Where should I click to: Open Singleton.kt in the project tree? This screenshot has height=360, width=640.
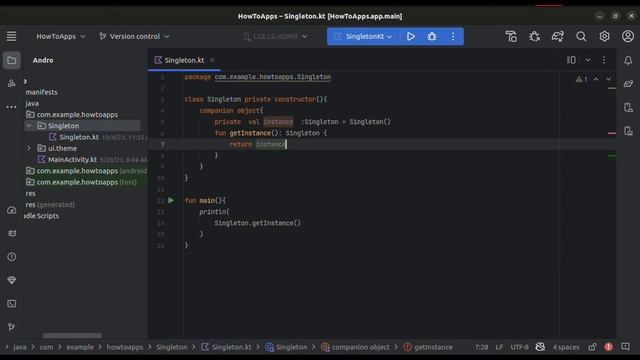point(79,137)
